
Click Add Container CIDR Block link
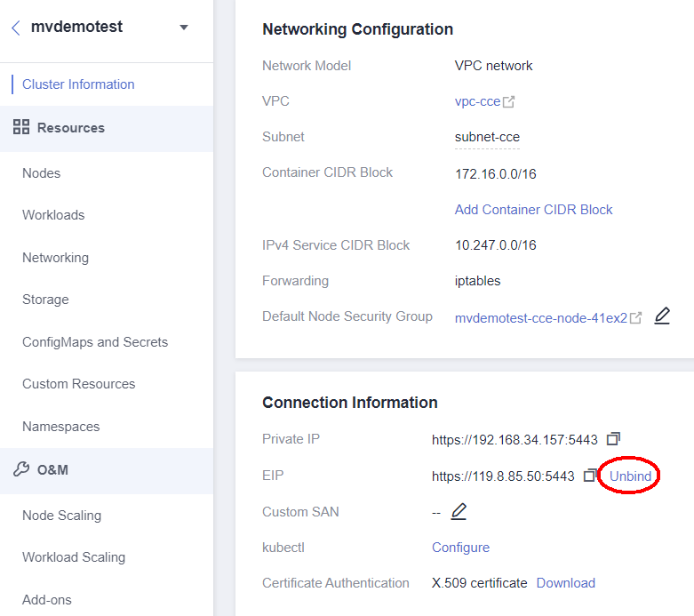(x=533, y=210)
